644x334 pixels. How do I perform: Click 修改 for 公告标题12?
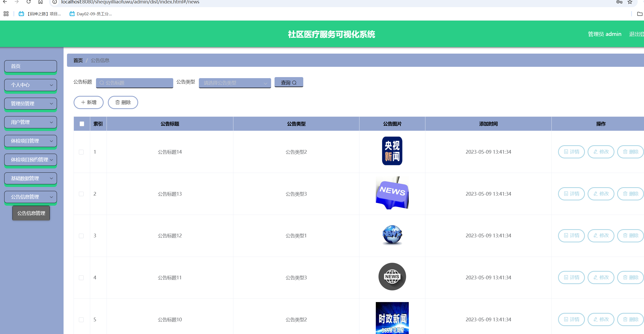click(601, 236)
